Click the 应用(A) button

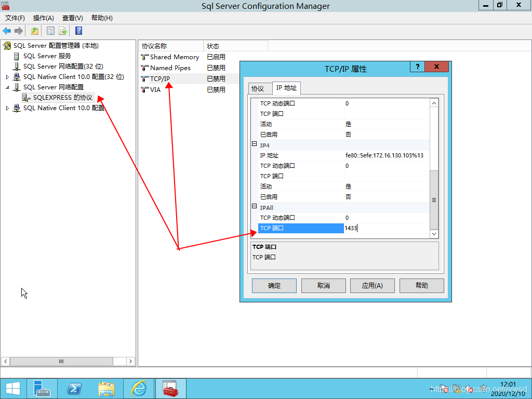click(x=372, y=285)
